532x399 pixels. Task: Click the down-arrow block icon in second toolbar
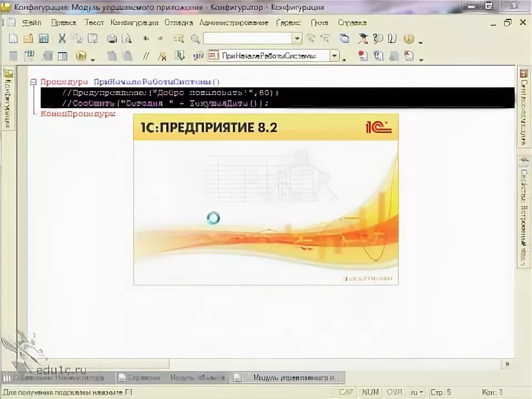(x=180, y=55)
